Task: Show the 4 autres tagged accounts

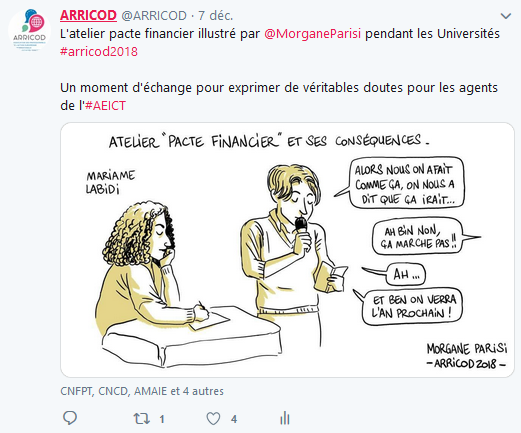Action: 203,391
